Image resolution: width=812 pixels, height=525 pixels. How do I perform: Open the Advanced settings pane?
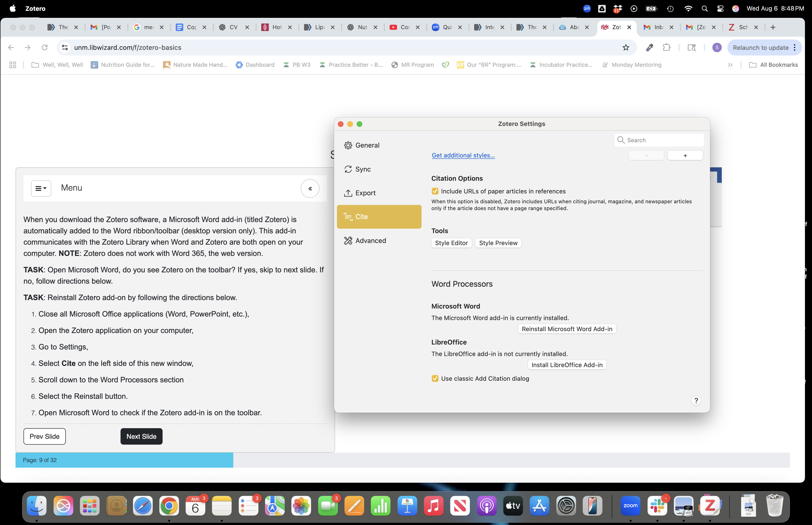[370, 241]
